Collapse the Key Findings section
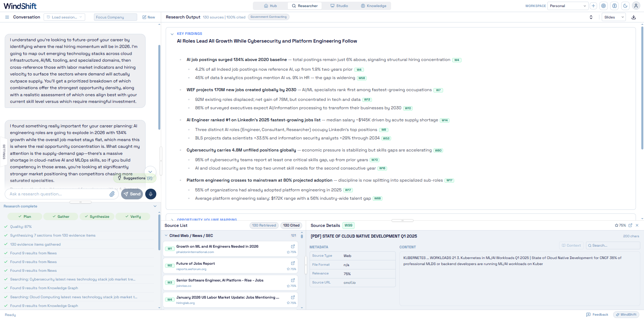 pyautogui.click(x=172, y=34)
